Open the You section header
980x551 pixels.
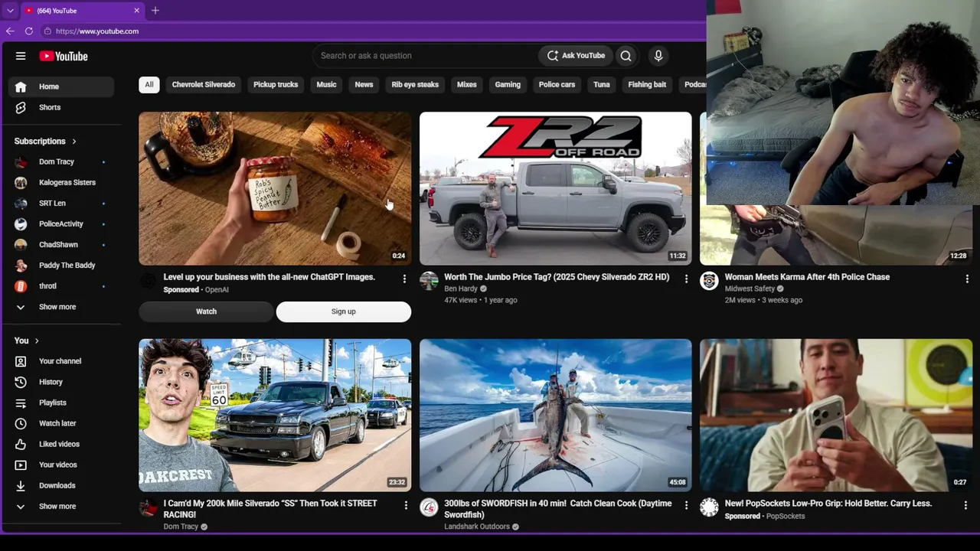[x=26, y=341]
